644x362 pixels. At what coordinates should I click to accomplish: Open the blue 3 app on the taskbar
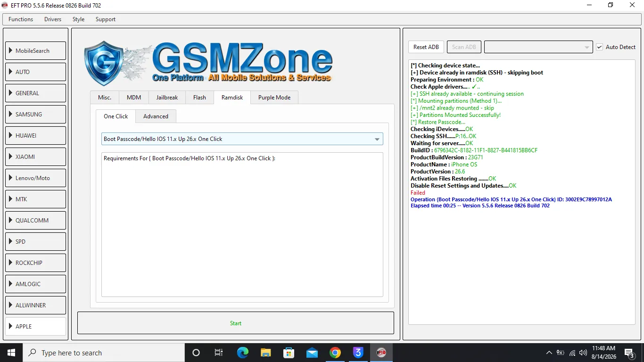point(358,353)
